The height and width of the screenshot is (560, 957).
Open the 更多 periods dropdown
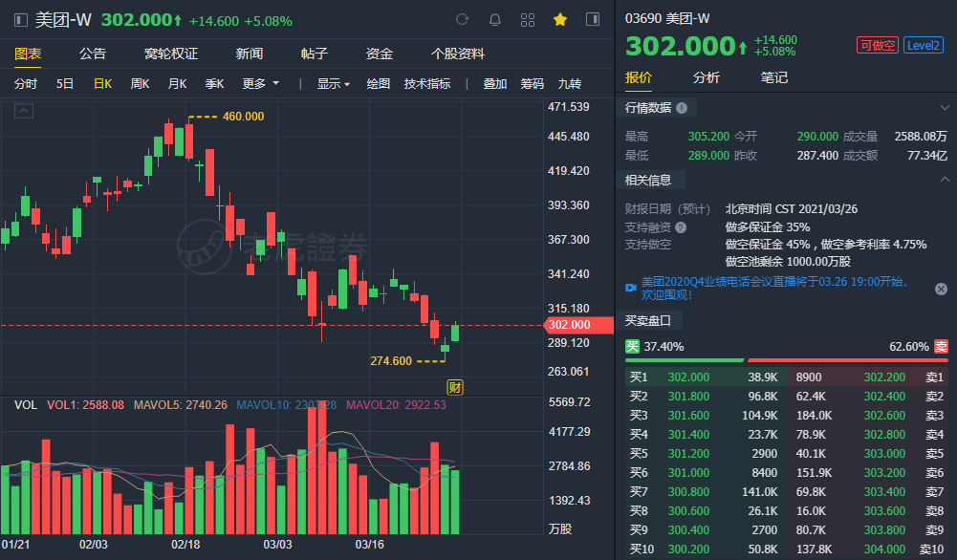point(261,83)
